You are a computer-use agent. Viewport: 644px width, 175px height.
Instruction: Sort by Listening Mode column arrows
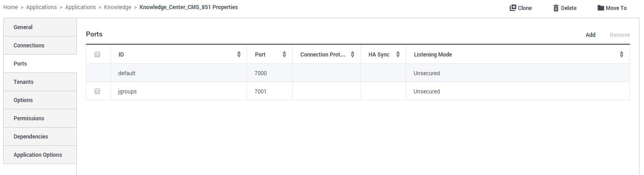pyautogui.click(x=622, y=55)
